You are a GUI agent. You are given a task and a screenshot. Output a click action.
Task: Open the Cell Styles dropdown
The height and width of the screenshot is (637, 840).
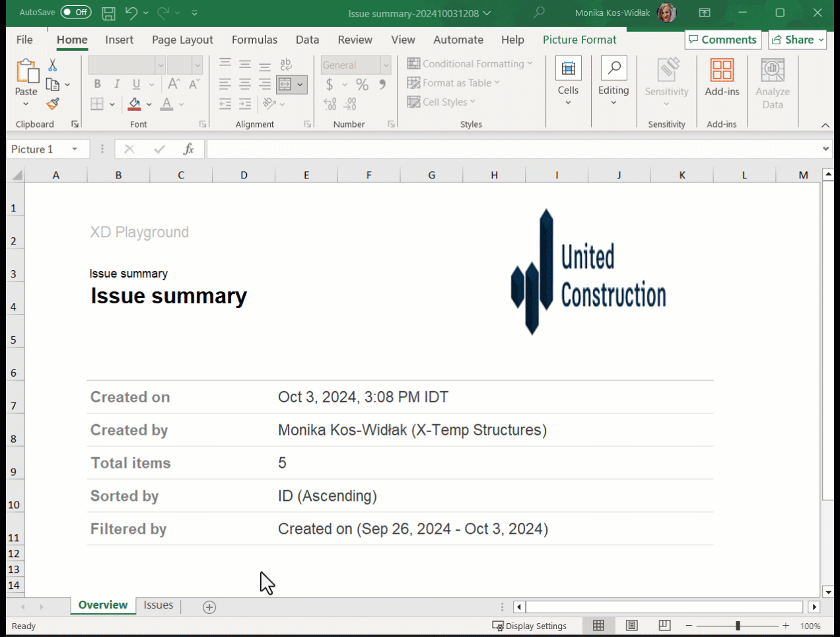coord(441,102)
